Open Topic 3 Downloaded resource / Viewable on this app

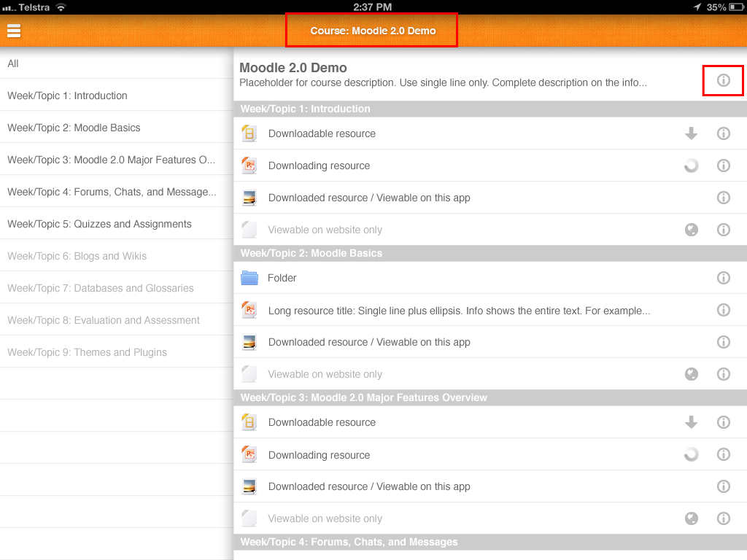(368, 486)
